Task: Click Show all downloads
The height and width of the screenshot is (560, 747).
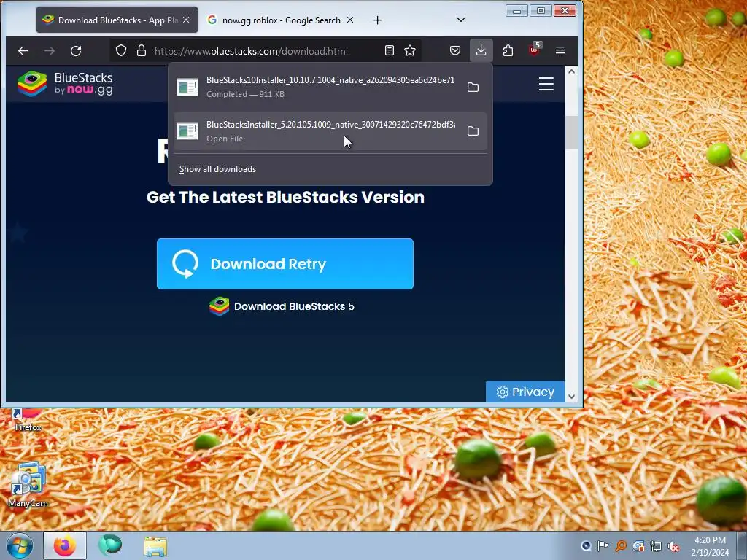Action: [217, 169]
